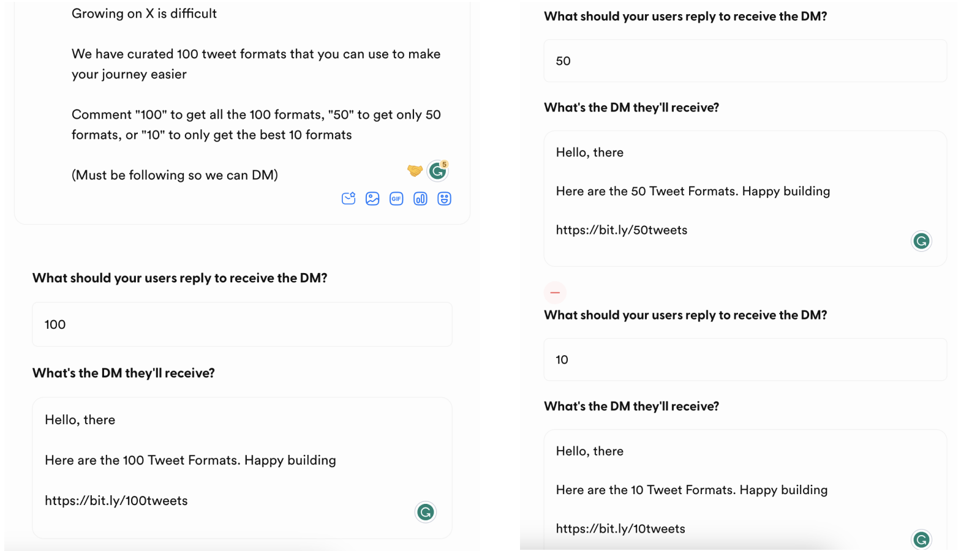Remove the "10" reply rule with minus button

(555, 293)
